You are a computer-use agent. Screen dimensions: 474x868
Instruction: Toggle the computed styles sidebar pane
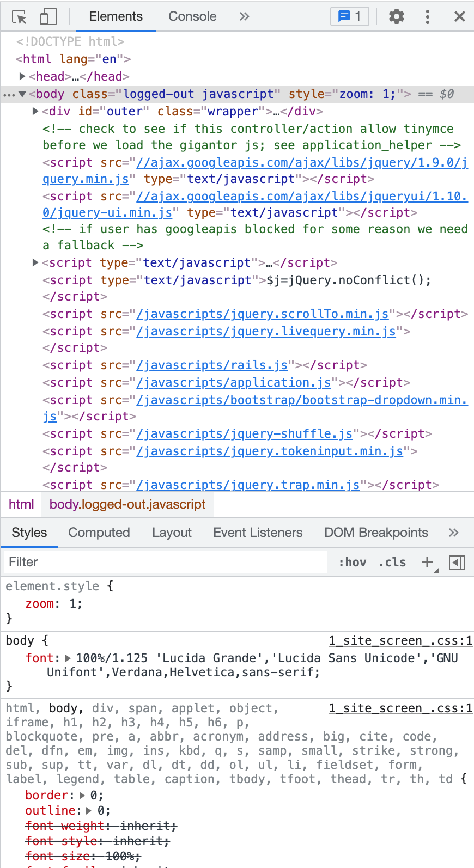coord(457,562)
